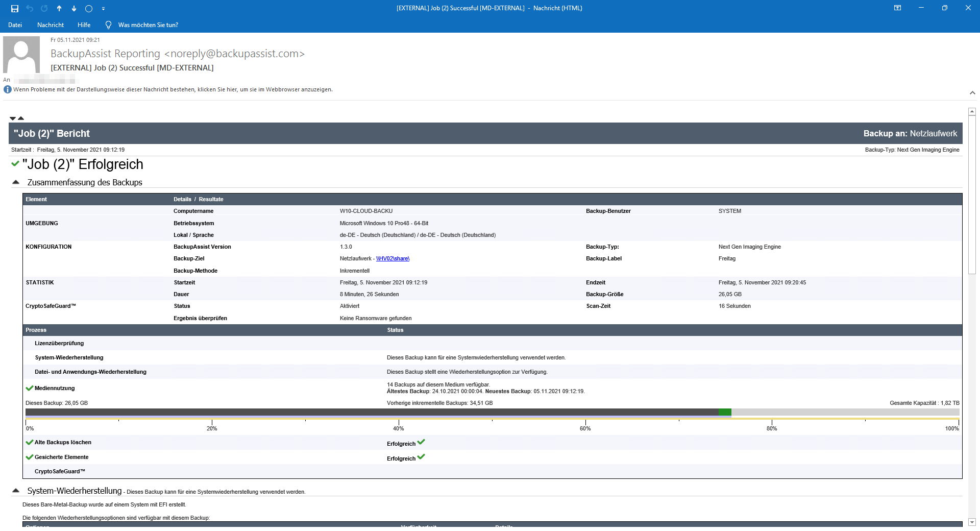This screenshot has width=980, height=531.
Task: Click the ribbon display options icon
Action: 897,8
